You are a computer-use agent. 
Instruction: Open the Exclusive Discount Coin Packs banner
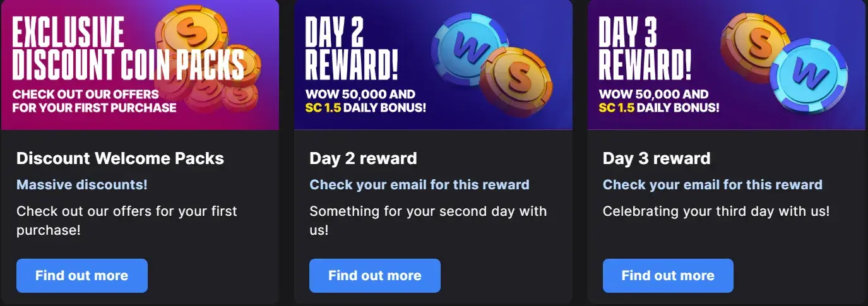(140, 64)
